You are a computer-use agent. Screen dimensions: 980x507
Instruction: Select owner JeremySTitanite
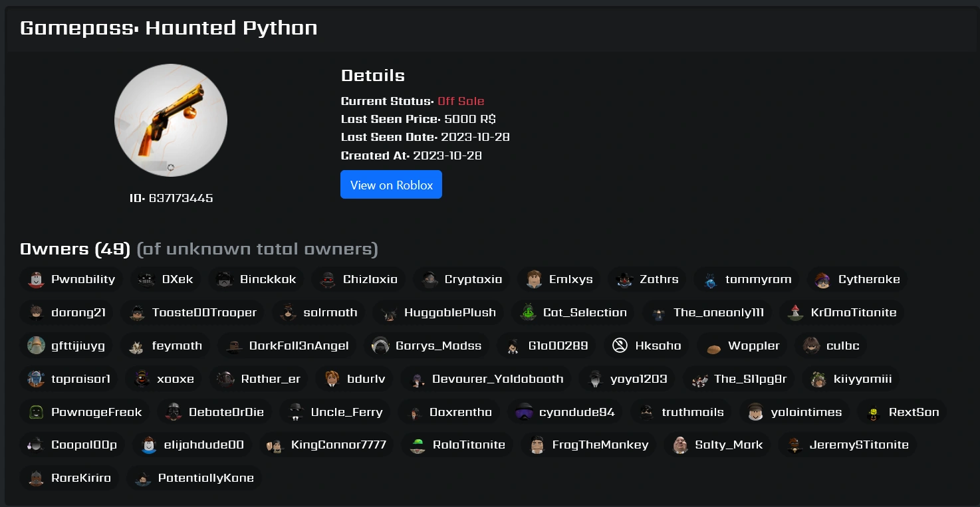(847, 445)
